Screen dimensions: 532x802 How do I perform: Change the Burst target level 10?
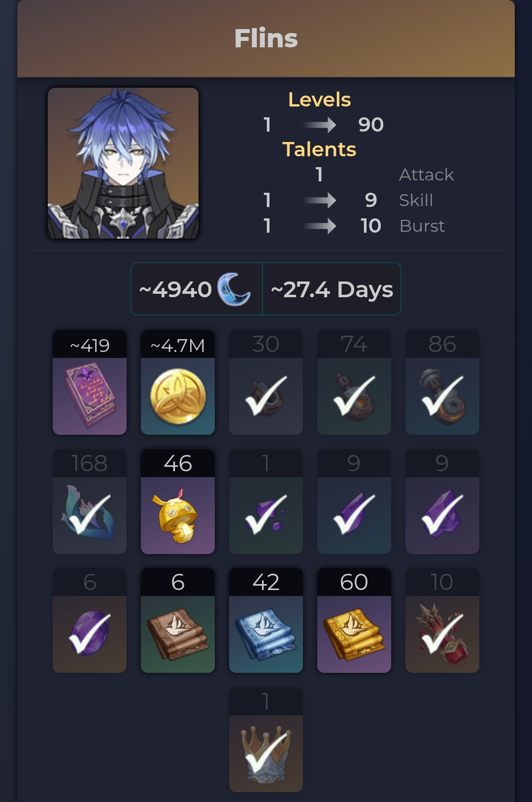click(371, 226)
